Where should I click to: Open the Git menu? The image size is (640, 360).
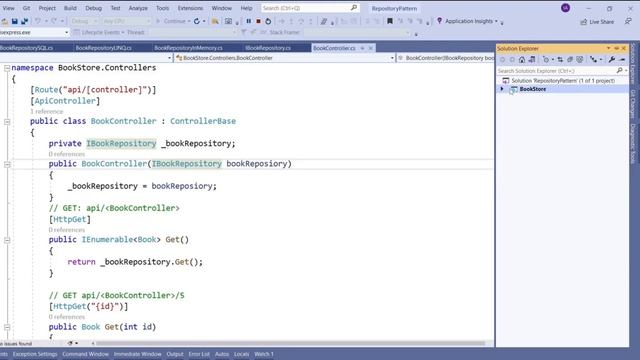point(26,8)
